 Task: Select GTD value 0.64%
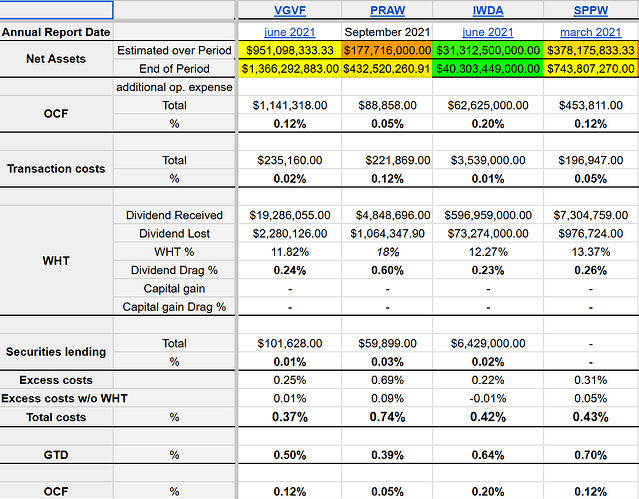point(488,455)
